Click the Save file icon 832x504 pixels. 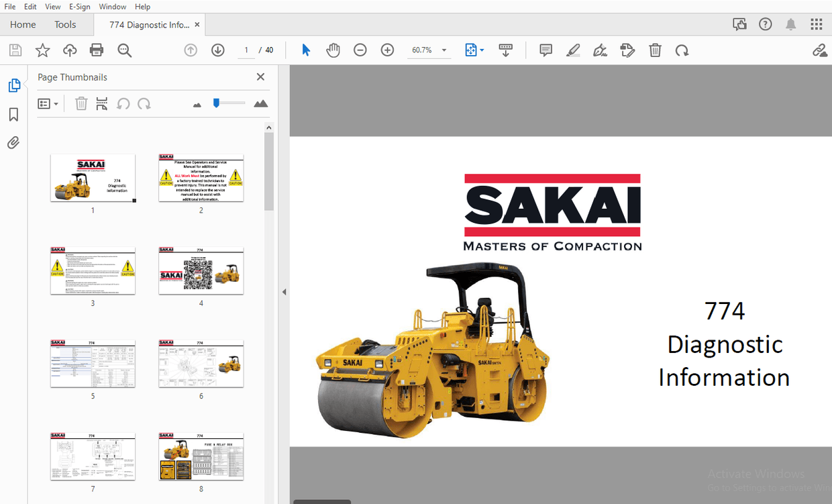click(15, 50)
